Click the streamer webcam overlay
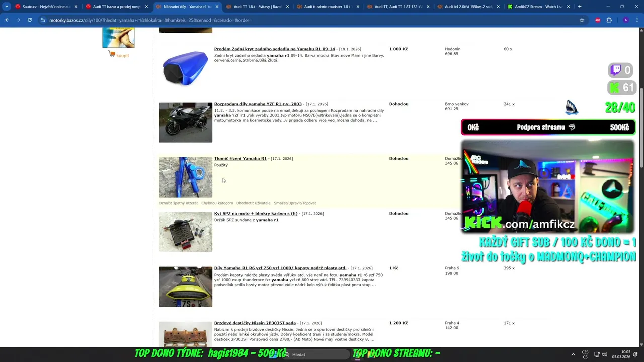This screenshot has width=644, height=362. (547, 186)
